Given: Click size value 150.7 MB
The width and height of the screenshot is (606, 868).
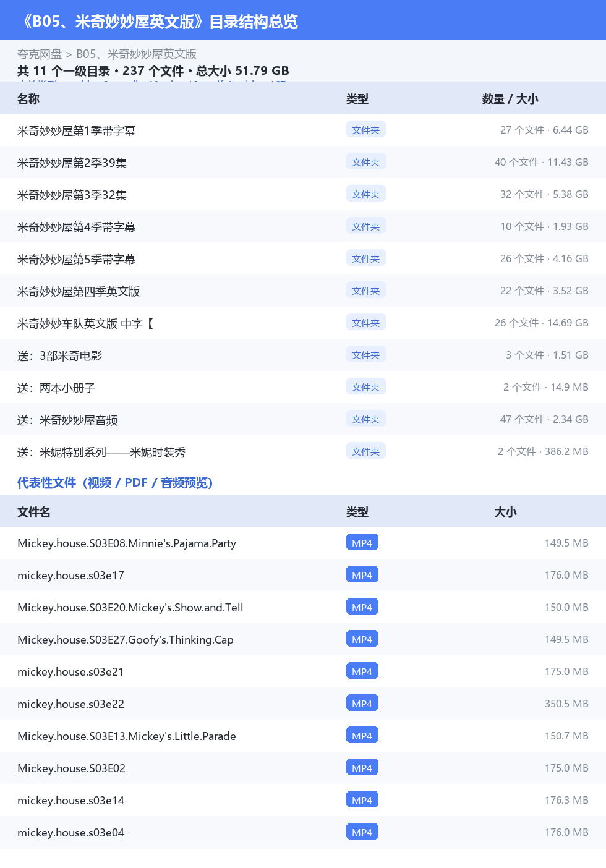Looking at the screenshot, I should click(x=566, y=736).
